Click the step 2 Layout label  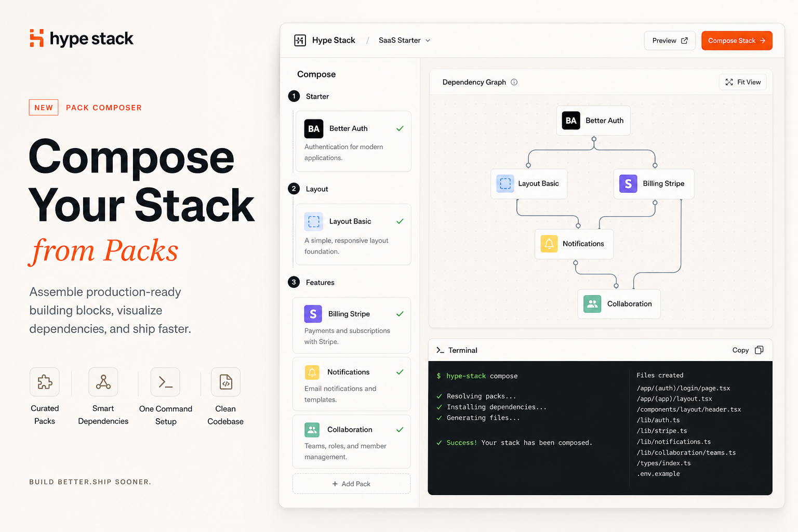(317, 189)
